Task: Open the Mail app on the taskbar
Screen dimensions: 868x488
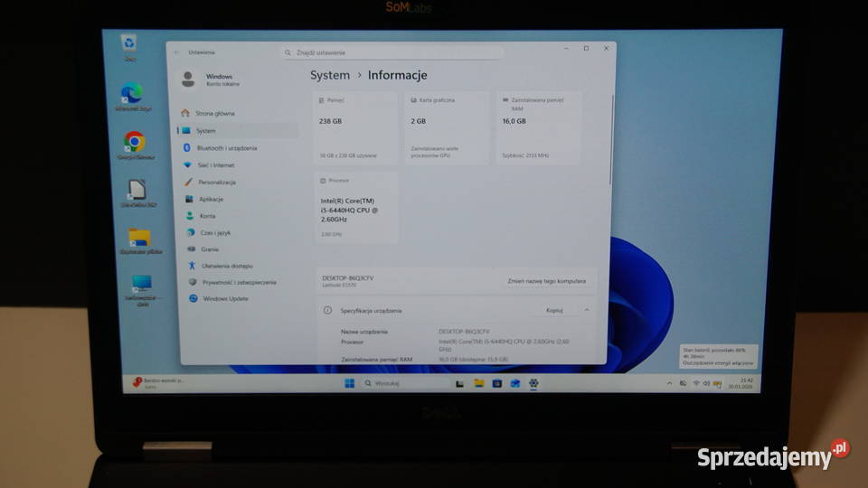Action: click(515, 383)
